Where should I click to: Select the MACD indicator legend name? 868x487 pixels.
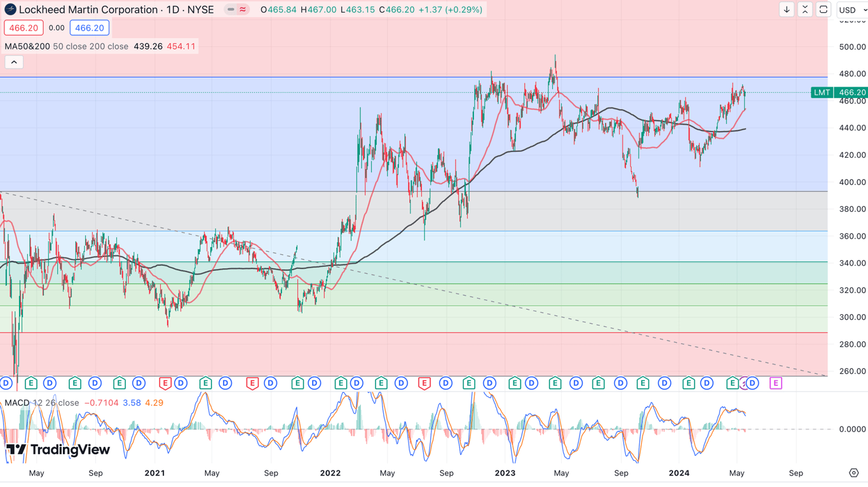click(x=17, y=402)
